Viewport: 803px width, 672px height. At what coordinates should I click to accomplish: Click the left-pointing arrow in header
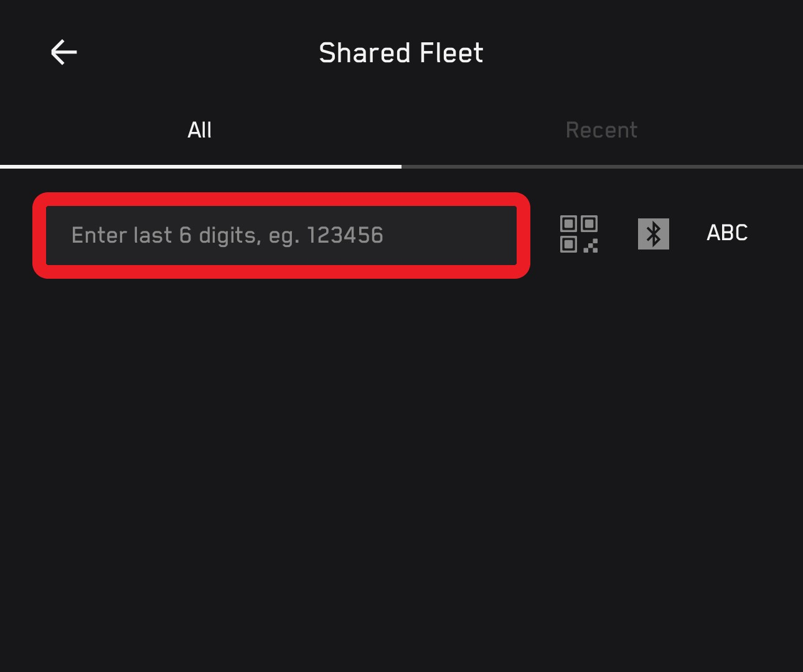pos(63,52)
